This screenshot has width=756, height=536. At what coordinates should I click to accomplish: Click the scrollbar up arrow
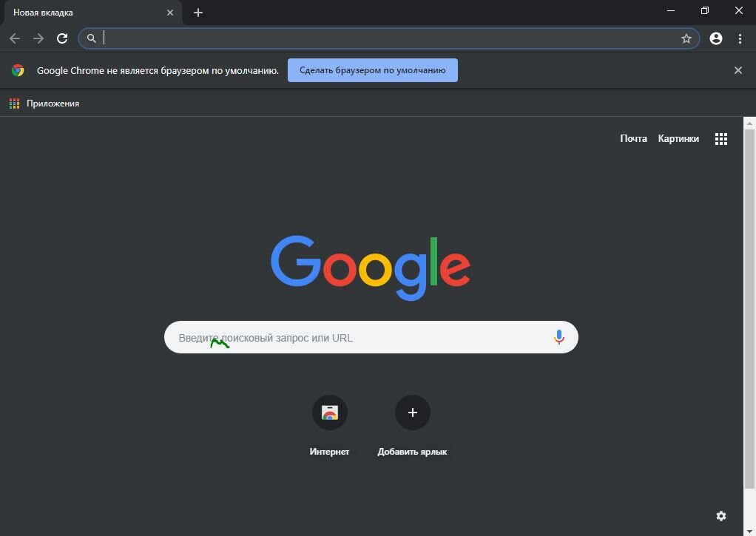click(x=749, y=123)
